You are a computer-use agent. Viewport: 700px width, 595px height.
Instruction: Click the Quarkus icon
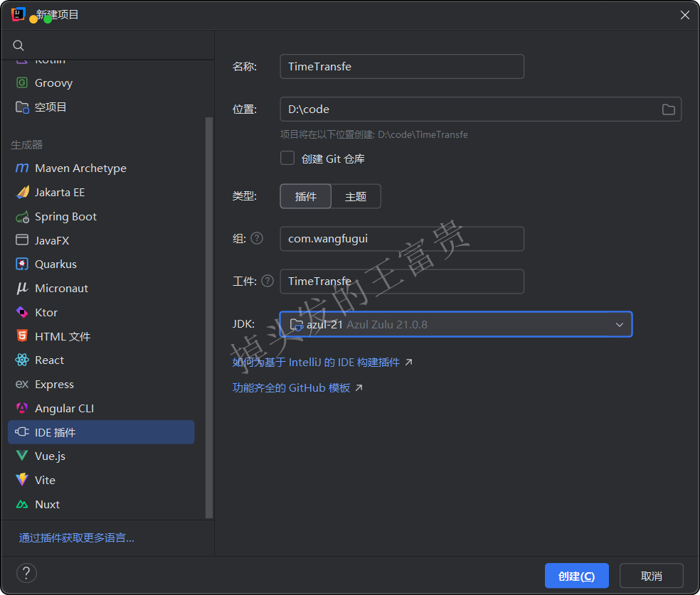point(22,264)
